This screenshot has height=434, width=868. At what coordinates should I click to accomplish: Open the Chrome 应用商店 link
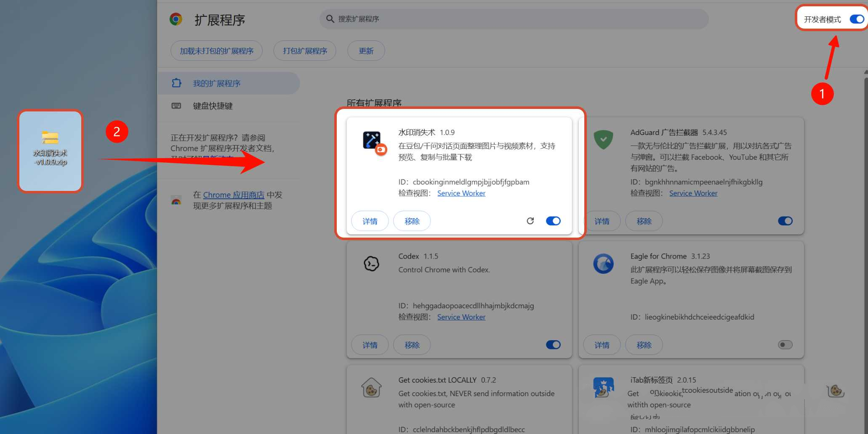coord(234,195)
